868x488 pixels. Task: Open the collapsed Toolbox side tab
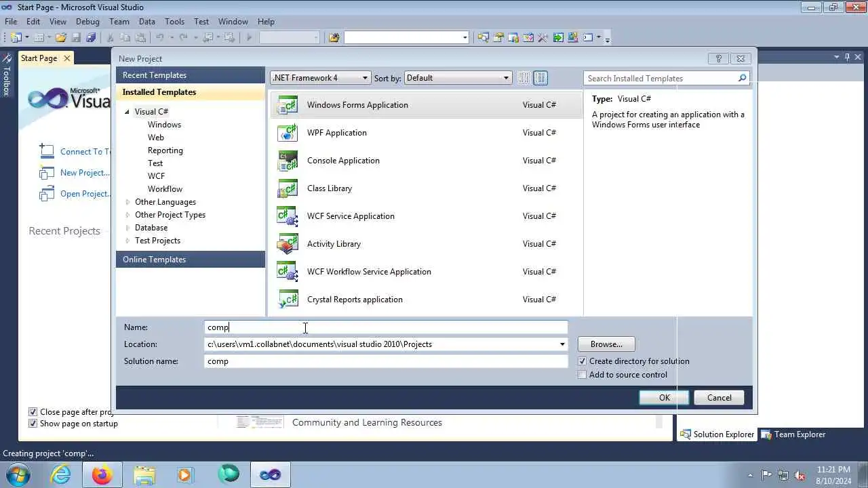pyautogui.click(x=6, y=76)
